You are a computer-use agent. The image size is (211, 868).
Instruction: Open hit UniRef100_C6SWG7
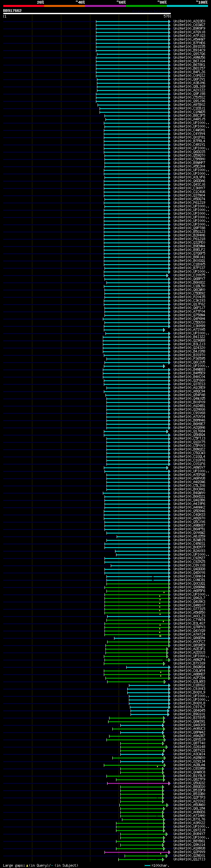[x=189, y=25]
